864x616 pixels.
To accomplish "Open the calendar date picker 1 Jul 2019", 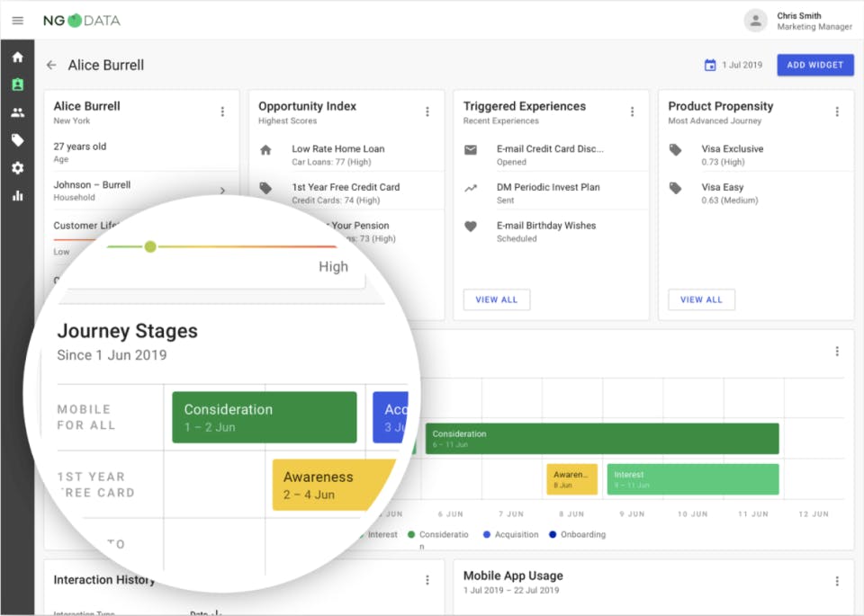I will (x=733, y=65).
